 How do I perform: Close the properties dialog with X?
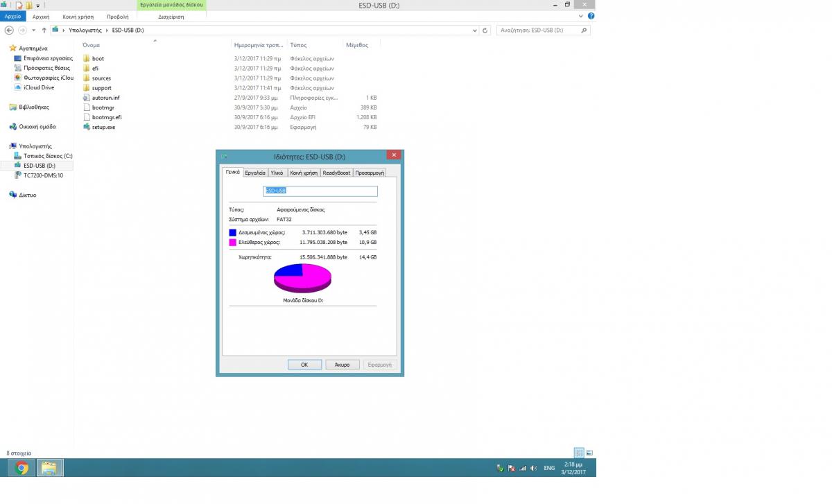[394, 155]
